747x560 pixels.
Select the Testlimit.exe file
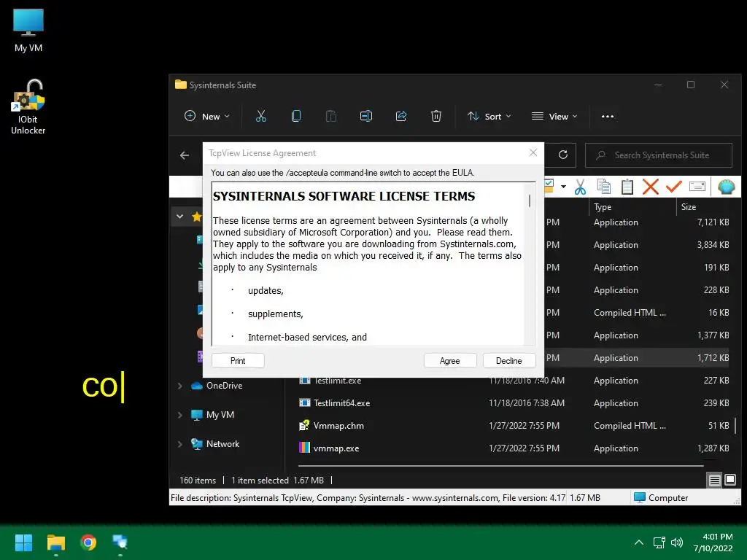337,381
